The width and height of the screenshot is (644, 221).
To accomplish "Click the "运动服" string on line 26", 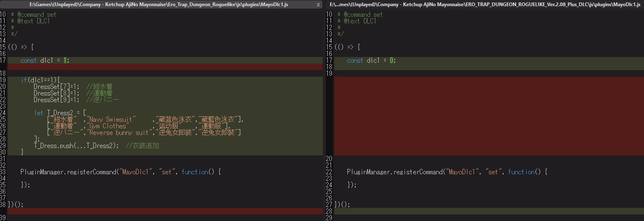I will [x=169, y=126].
